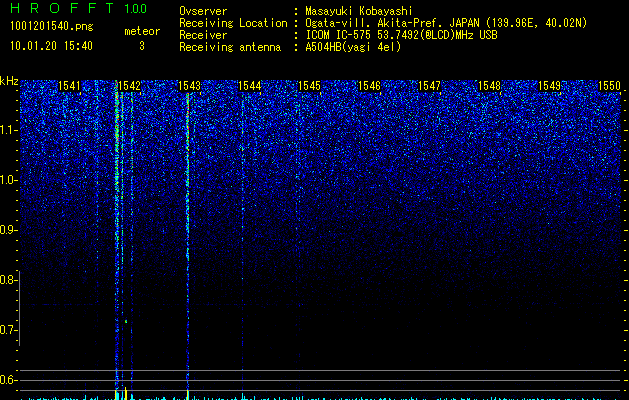Image resolution: width=629 pixels, height=400 pixels.
Task: Click the 1541 time marker
Action: (69, 86)
